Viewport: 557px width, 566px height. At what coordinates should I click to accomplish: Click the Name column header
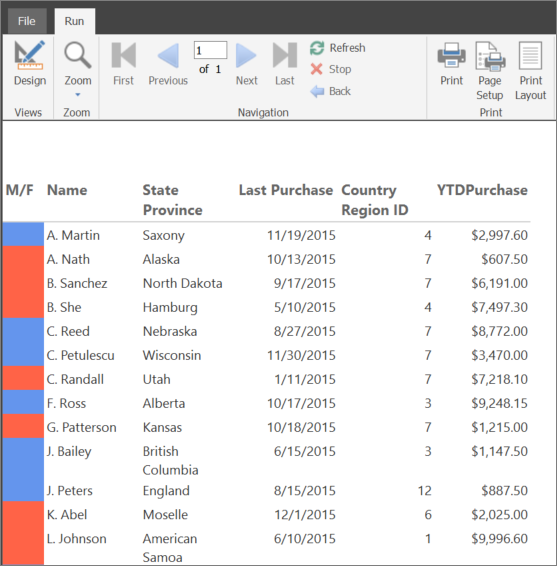[67, 190]
